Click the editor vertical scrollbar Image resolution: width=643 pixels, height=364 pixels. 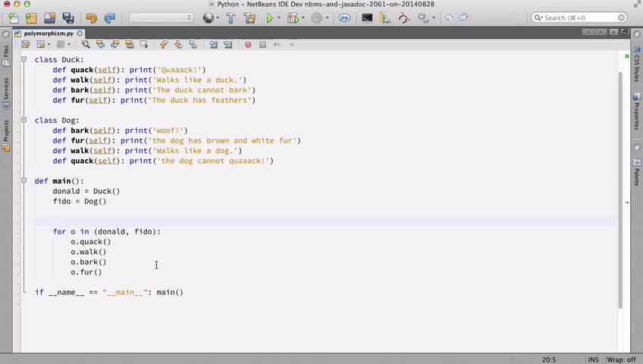[620, 190]
